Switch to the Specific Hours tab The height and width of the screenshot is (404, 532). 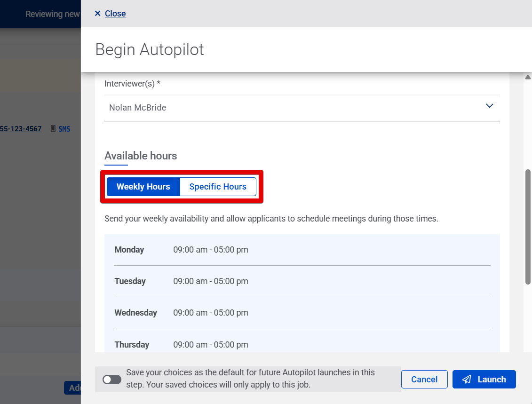tap(218, 187)
